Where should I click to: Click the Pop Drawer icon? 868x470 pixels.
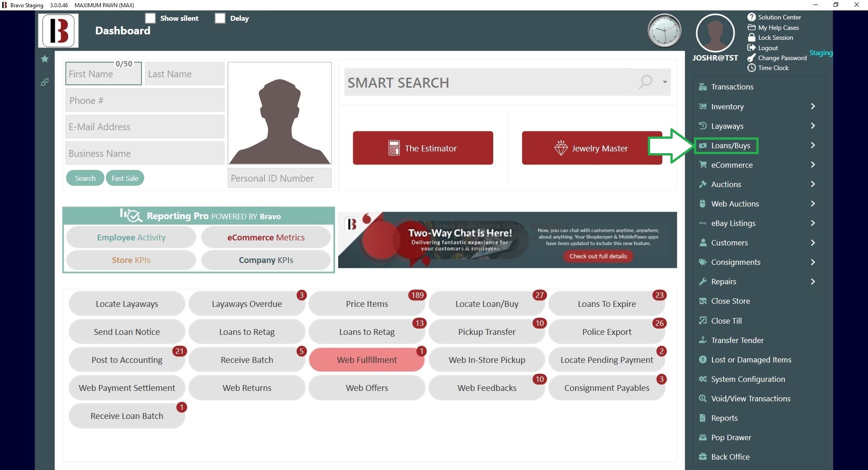coord(703,437)
